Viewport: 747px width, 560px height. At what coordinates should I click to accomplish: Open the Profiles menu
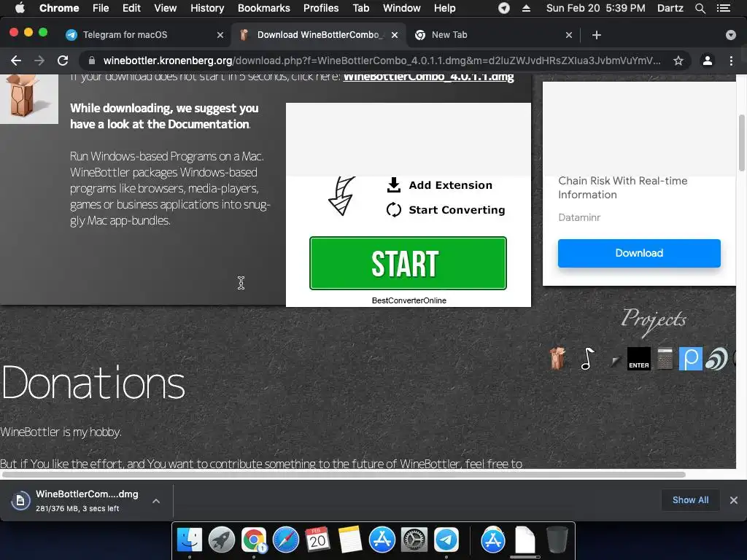321,8
